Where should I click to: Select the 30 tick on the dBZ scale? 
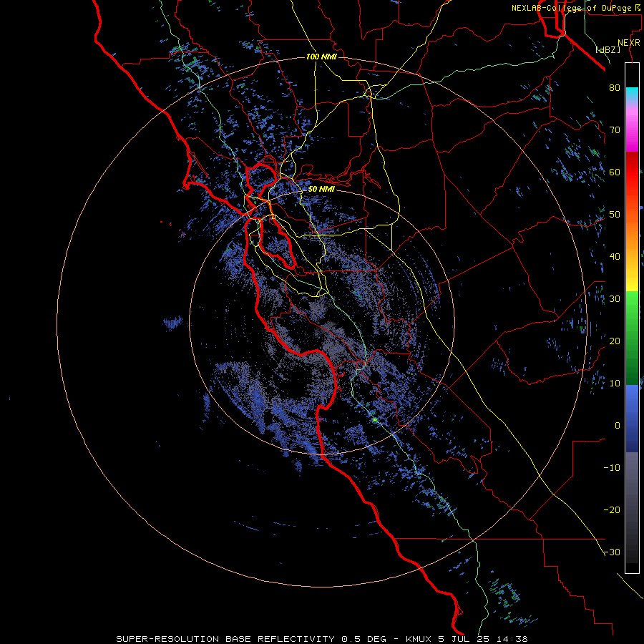(x=615, y=298)
